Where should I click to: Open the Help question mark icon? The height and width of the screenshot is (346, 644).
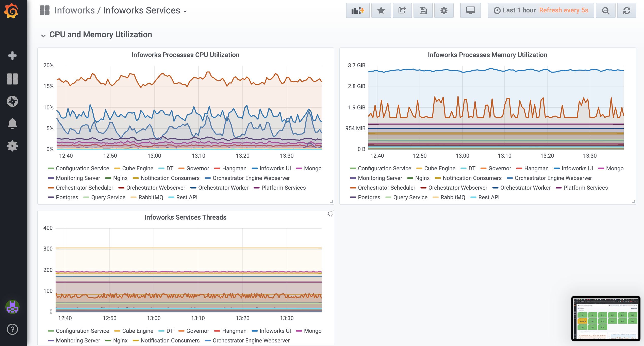click(x=12, y=329)
